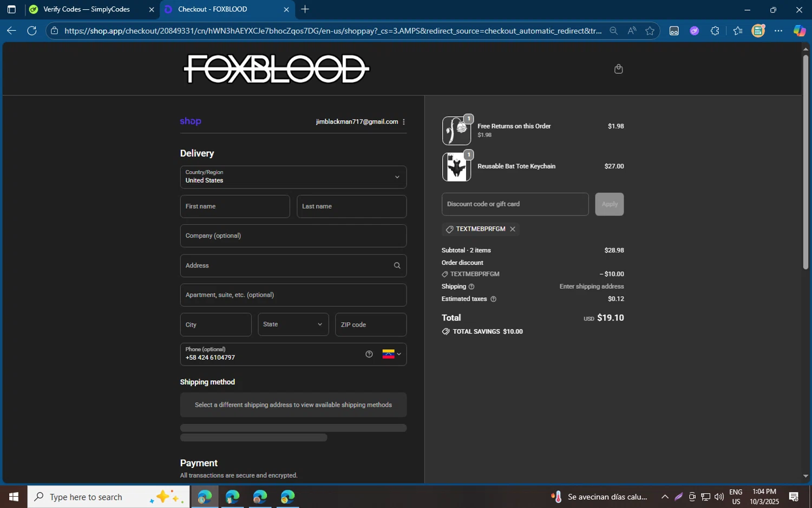This screenshot has width=812, height=508.
Task: Focus the City field
Action: coord(215,324)
